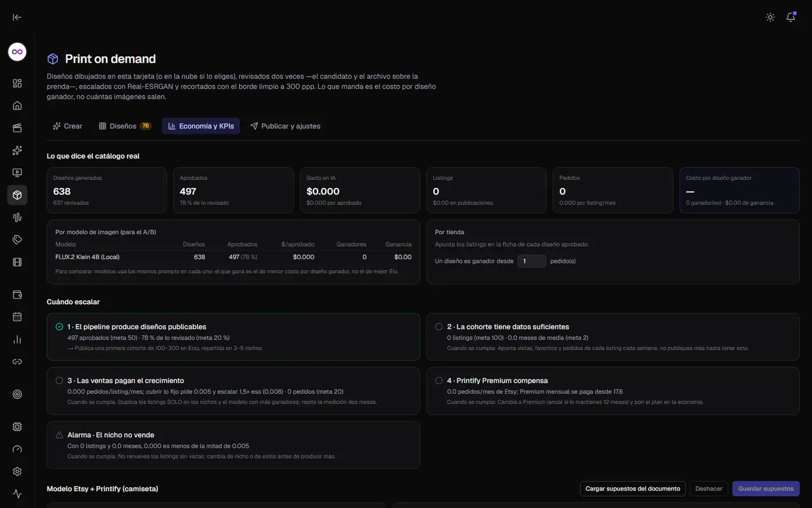Open the wallet icon in sidebar
812x508 pixels.
pyautogui.click(x=17, y=295)
